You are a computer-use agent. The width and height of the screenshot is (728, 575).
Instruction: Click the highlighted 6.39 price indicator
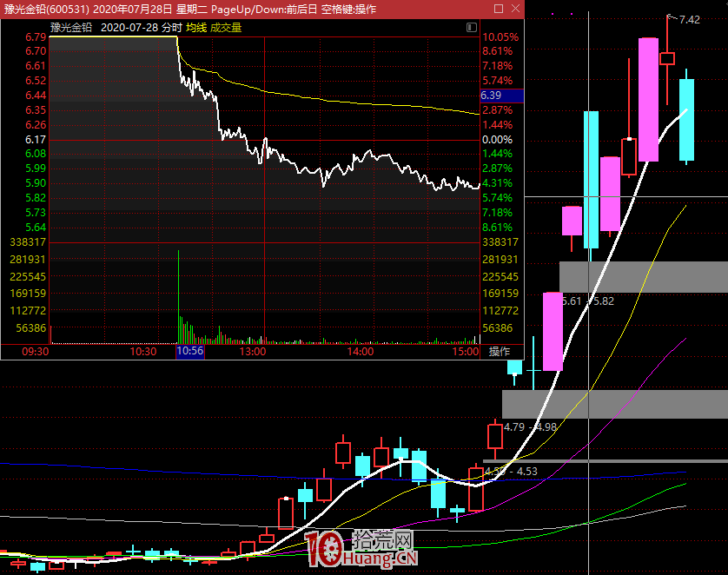501,96
